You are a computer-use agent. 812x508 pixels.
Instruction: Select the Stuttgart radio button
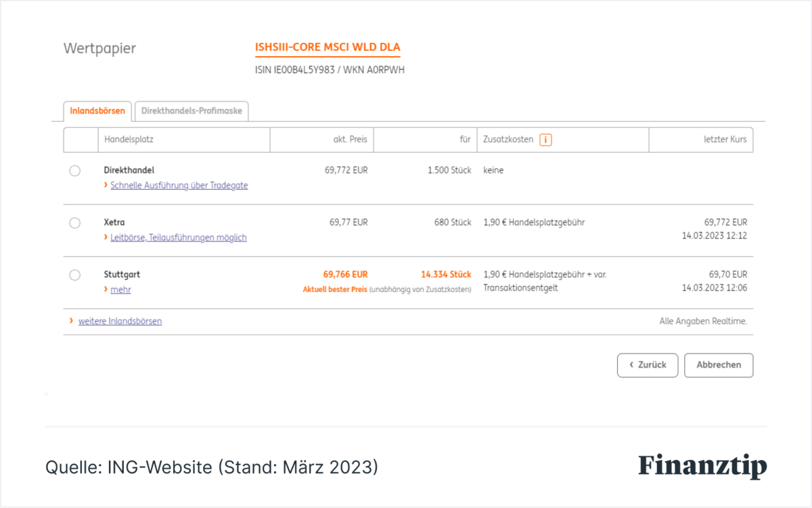click(x=75, y=275)
